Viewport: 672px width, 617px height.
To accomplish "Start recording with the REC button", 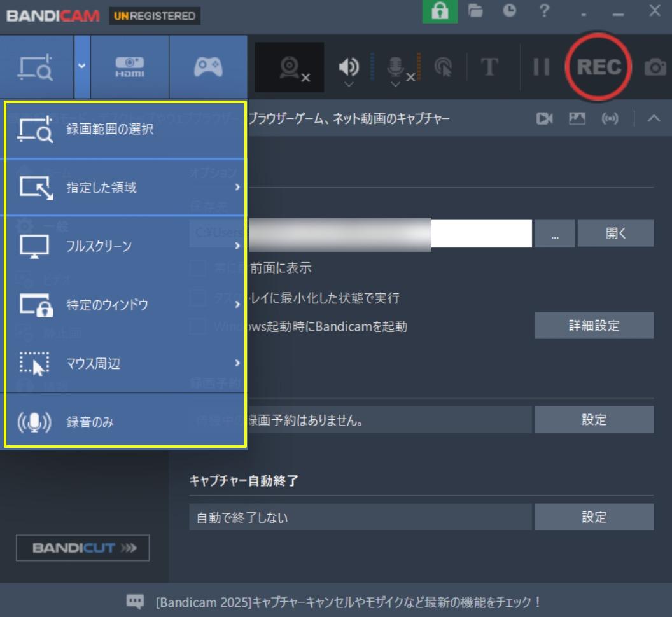I will [x=598, y=67].
